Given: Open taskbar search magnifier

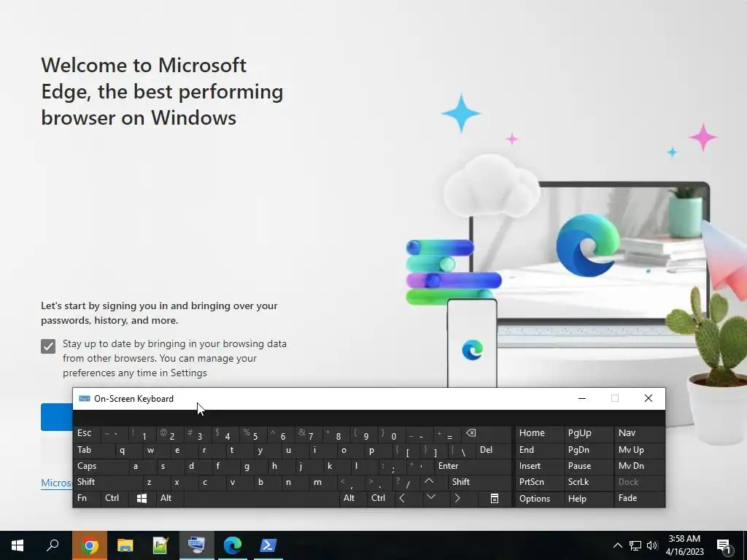Looking at the screenshot, I should tap(53, 545).
